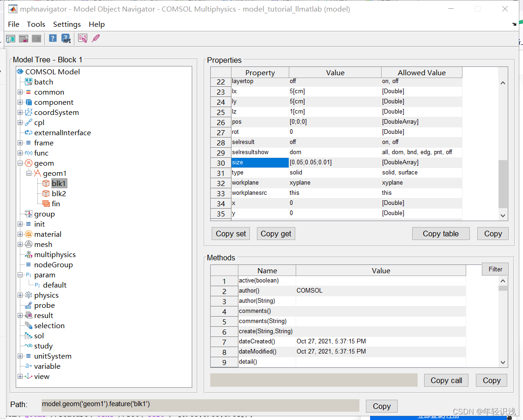This screenshot has height=420, width=523.
Task: Click the geom1 geometry icon
Action: pyautogui.click(x=37, y=174)
